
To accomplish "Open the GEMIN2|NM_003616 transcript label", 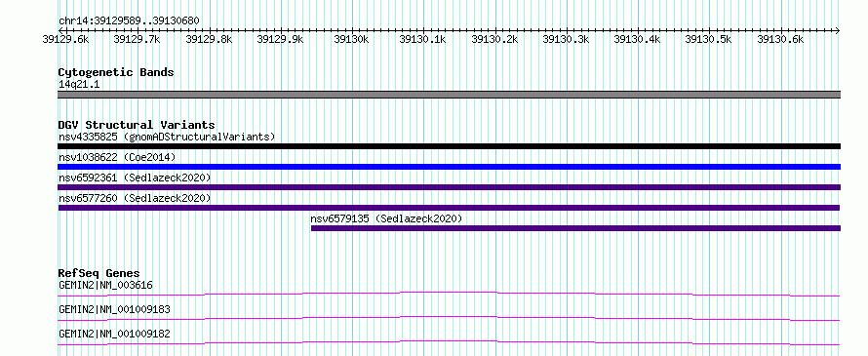I will point(105,285).
